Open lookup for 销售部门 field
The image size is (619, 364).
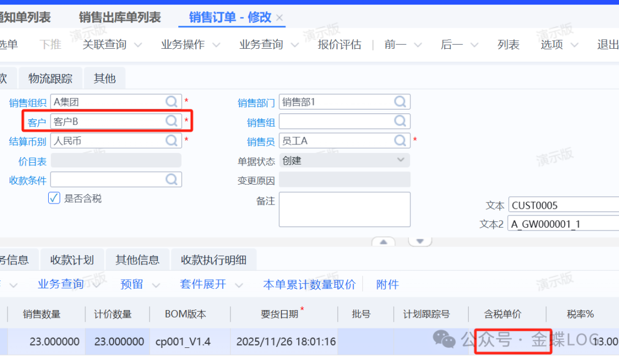[400, 102]
